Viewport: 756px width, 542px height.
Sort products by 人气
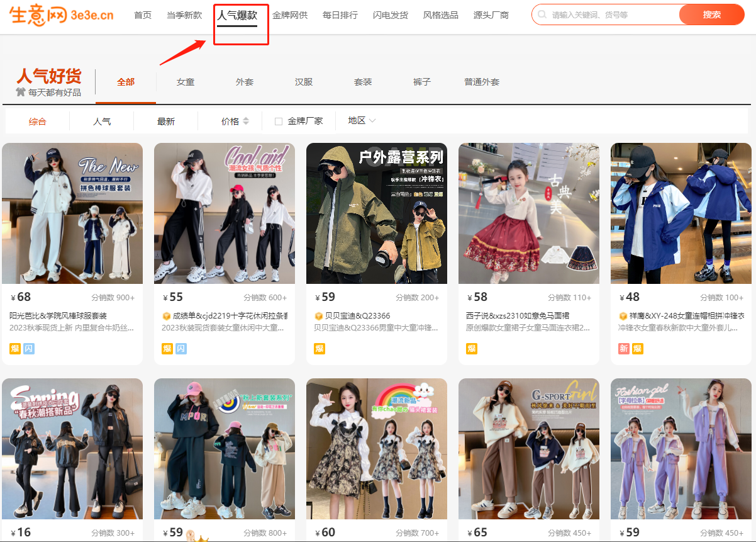pyautogui.click(x=102, y=121)
